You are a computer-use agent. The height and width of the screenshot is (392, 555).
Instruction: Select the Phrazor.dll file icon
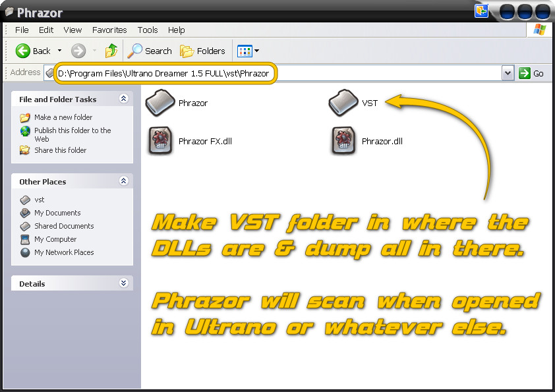coord(343,140)
